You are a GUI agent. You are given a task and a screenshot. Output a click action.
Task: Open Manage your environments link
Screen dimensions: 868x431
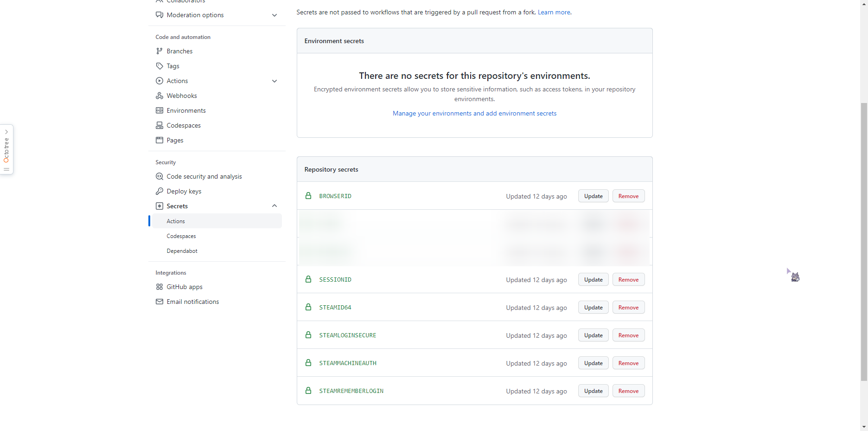pos(474,114)
